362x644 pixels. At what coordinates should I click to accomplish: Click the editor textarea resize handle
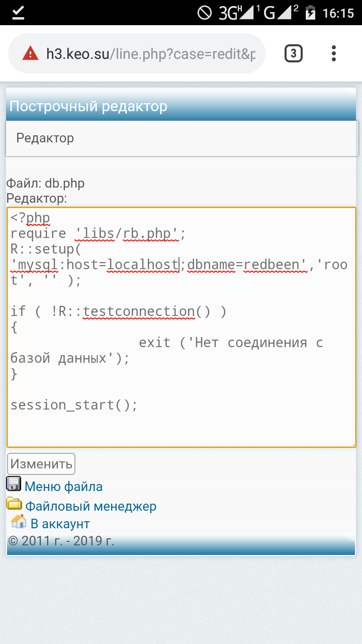353,444
